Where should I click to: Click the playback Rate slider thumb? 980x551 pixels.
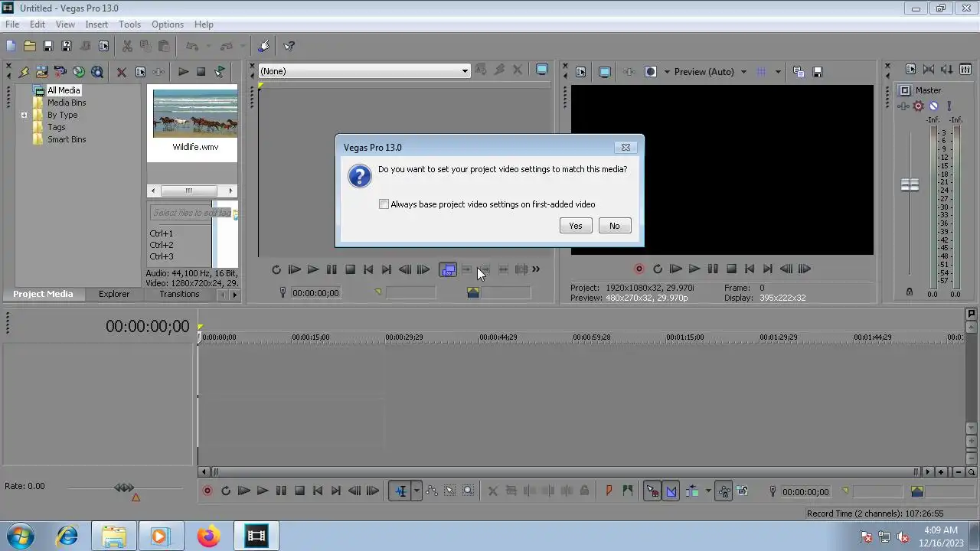pyautogui.click(x=124, y=487)
